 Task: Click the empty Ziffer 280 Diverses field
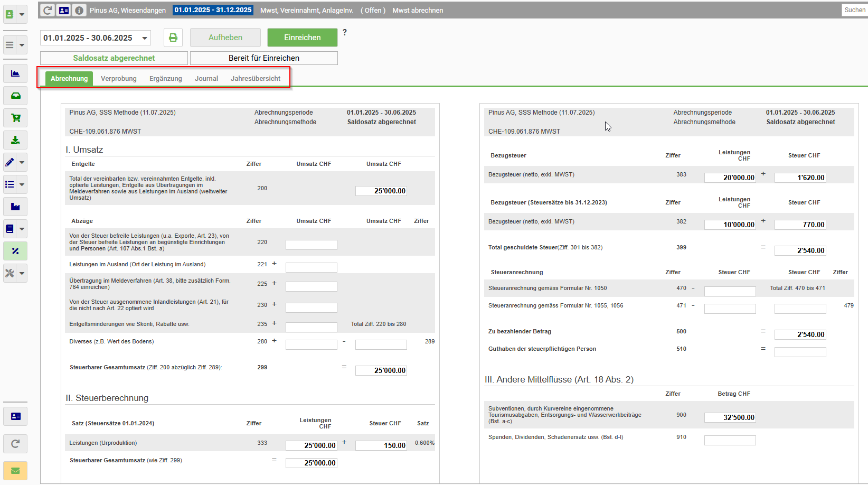(x=312, y=344)
